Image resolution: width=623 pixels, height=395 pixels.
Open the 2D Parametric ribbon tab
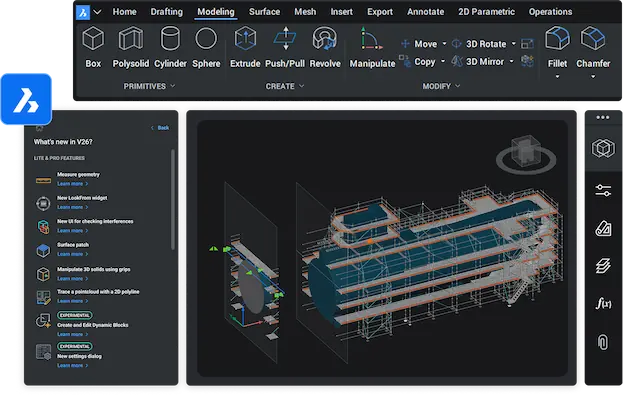point(486,12)
